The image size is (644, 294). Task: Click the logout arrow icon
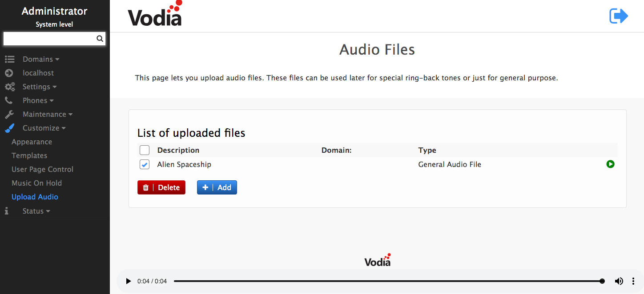[618, 16]
